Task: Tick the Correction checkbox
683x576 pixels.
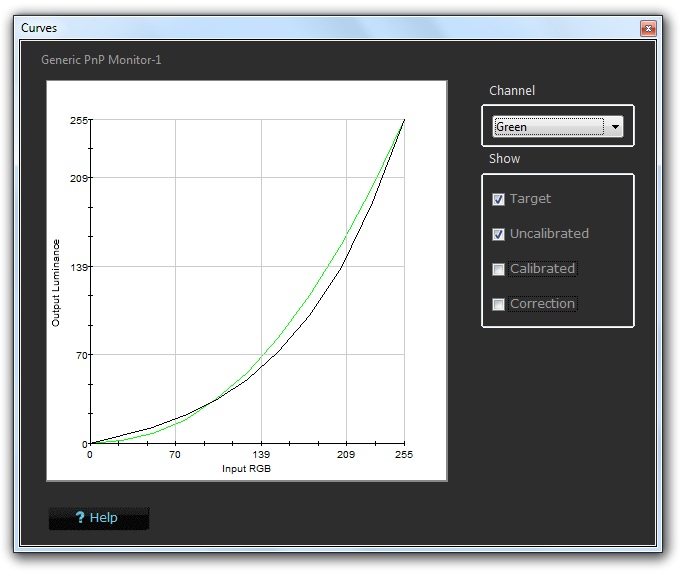Action: tap(499, 304)
